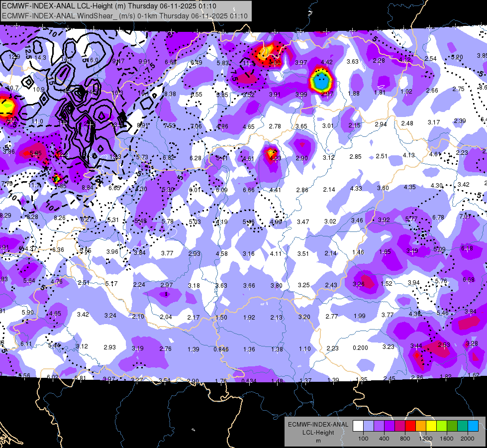Click the 100 label under legend bar
The width and height of the screenshot is (487, 448).
coord(363,439)
